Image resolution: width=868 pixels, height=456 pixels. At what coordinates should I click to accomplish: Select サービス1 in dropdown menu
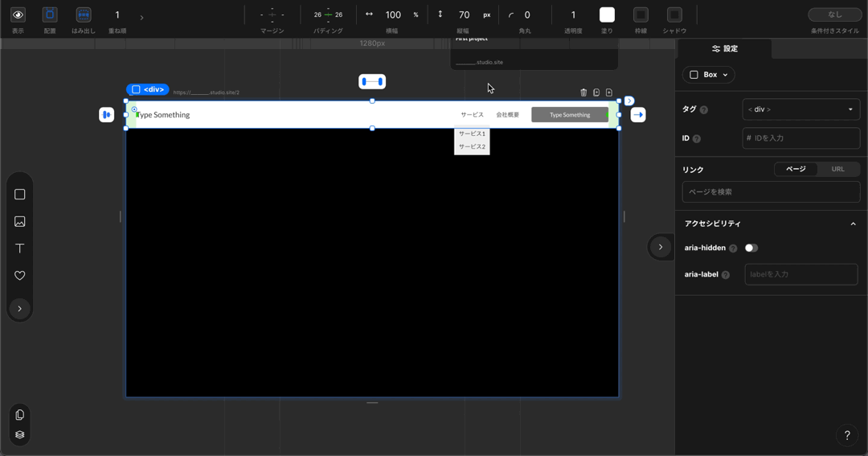[472, 134]
